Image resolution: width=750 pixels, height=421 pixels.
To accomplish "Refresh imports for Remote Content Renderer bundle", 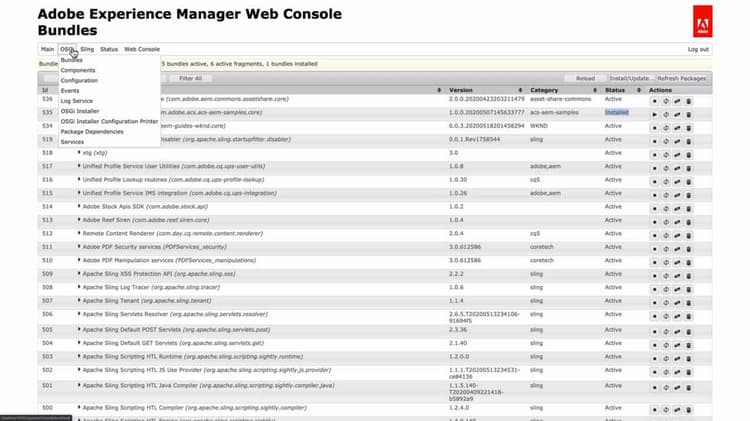I will 666,235.
